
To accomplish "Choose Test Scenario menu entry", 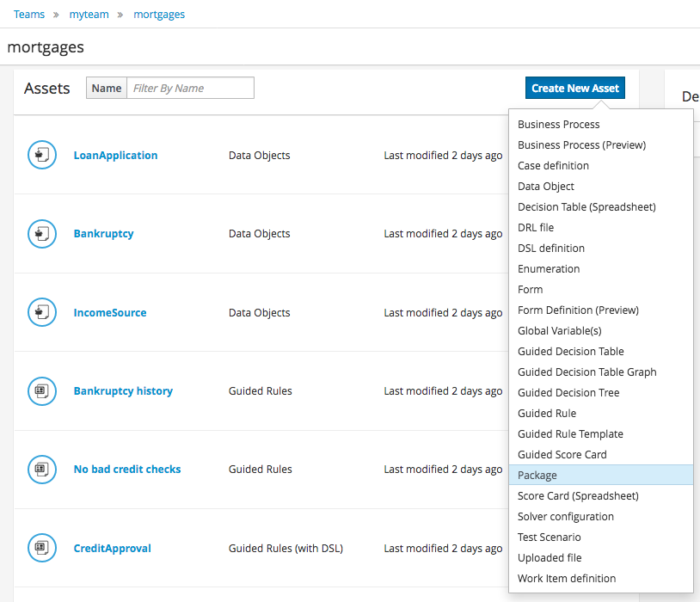I will tap(550, 537).
